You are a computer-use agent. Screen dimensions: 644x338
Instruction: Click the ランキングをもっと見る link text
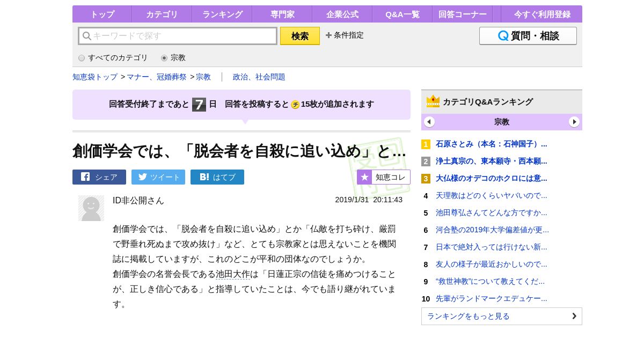pyautogui.click(x=469, y=317)
